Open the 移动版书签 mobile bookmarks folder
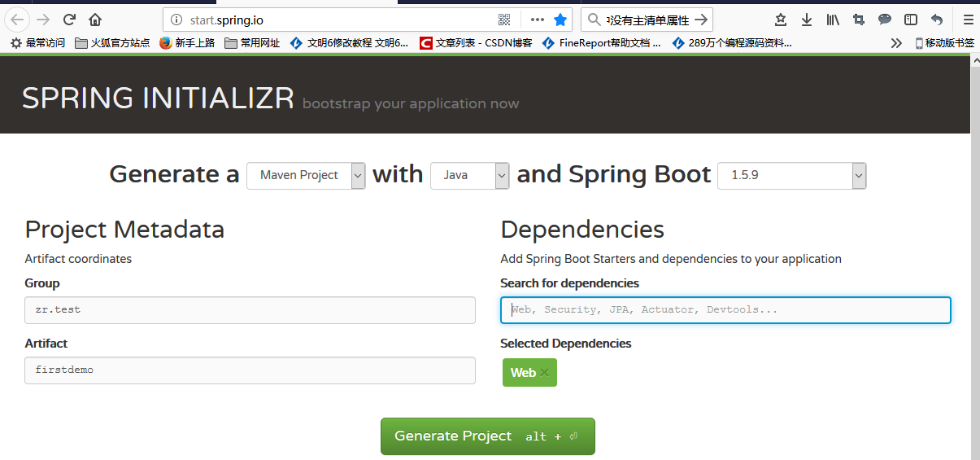Image resolution: width=980 pixels, height=460 pixels. (x=944, y=43)
